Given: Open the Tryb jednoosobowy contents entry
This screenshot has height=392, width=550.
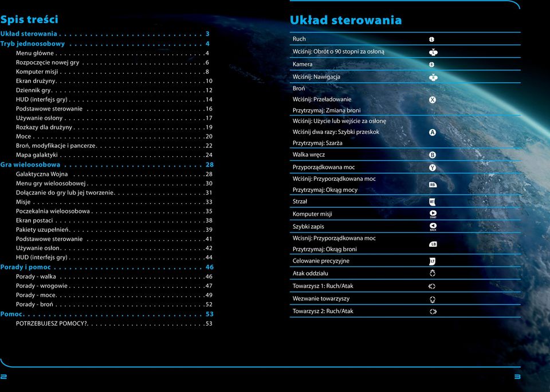Looking at the screenshot, I should click(x=105, y=44).
